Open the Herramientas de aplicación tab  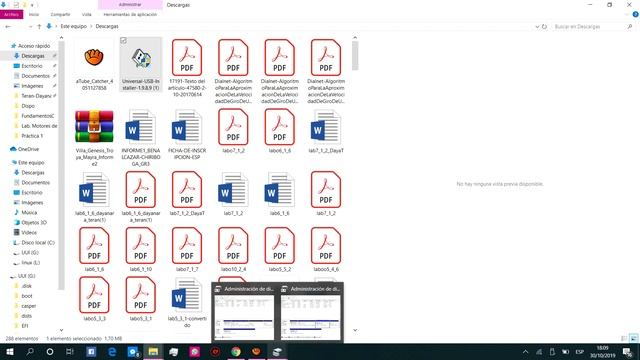point(130,14)
